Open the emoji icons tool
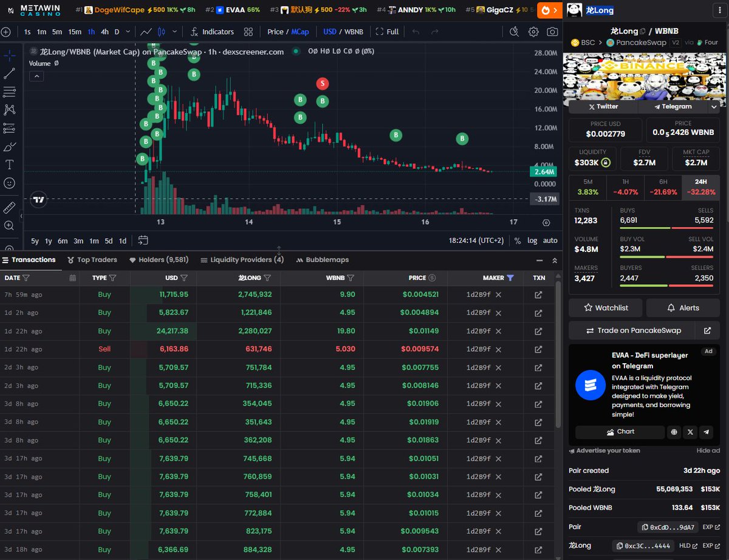 pos(9,183)
